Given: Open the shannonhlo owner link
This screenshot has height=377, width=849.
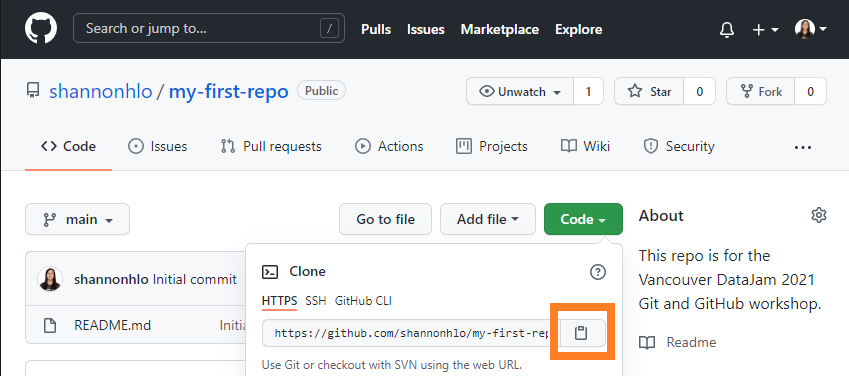Looking at the screenshot, I should click(101, 92).
